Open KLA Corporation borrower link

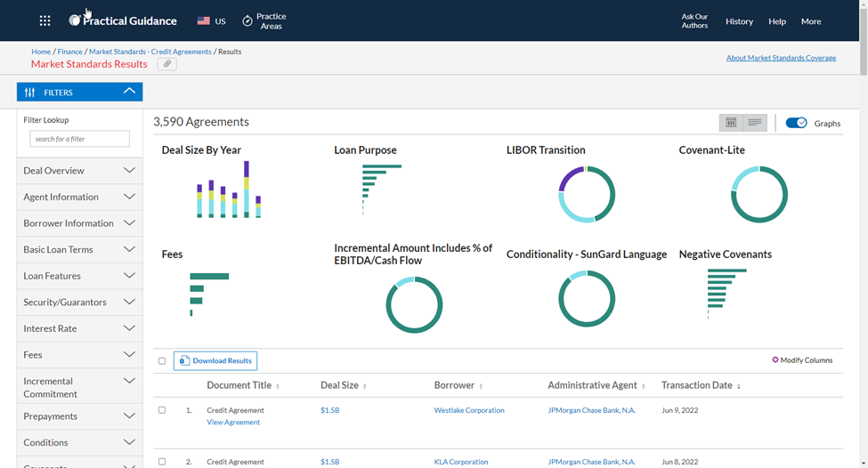(461, 462)
